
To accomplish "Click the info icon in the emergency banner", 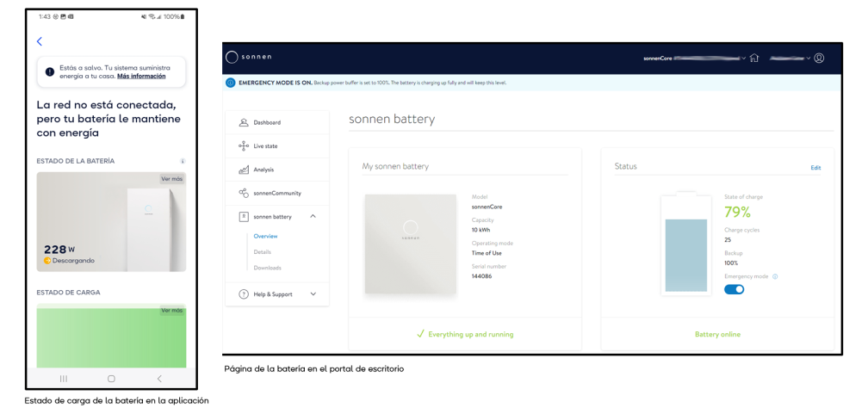I will (x=231, y=83).
